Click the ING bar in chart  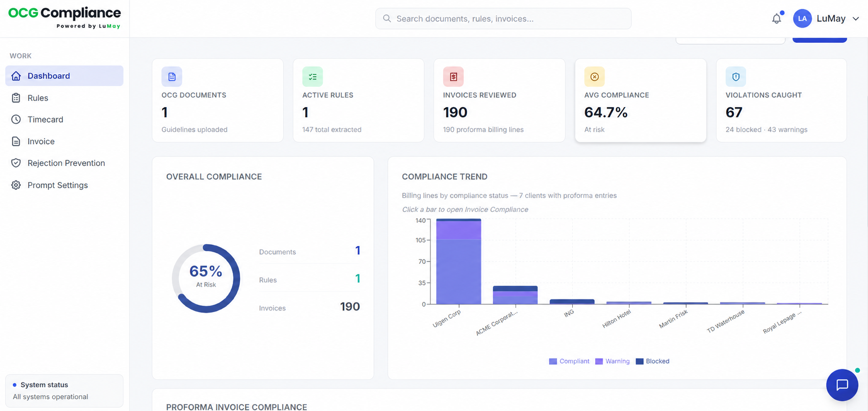[x=572, y=301]
